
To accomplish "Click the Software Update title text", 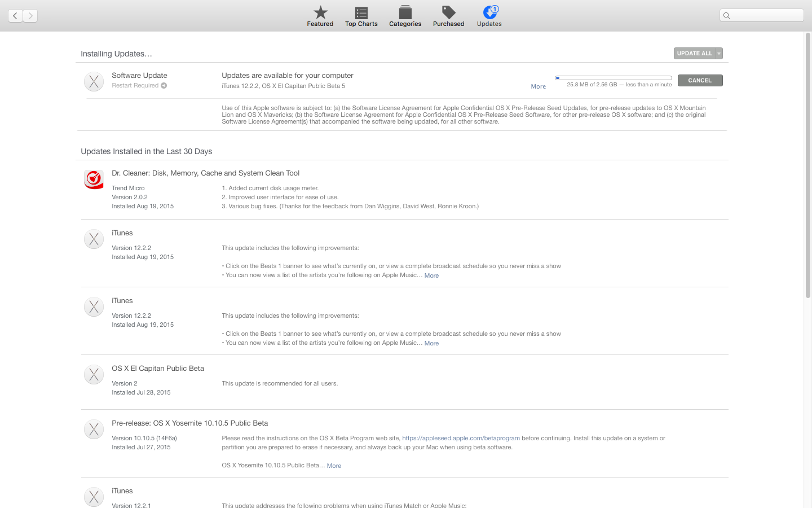I will pyautogui.click(x=139, y=76).
